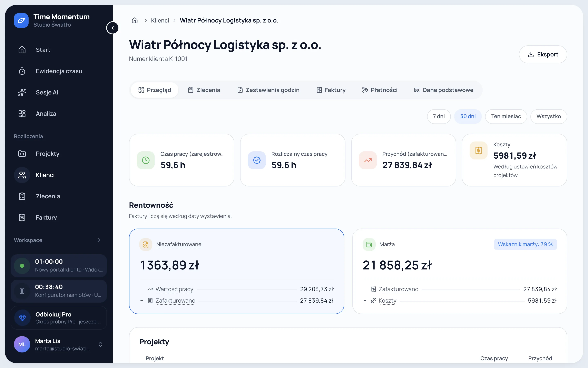
Task: Open the Marta Lis account switcher
Action: [x=100, y=344]
